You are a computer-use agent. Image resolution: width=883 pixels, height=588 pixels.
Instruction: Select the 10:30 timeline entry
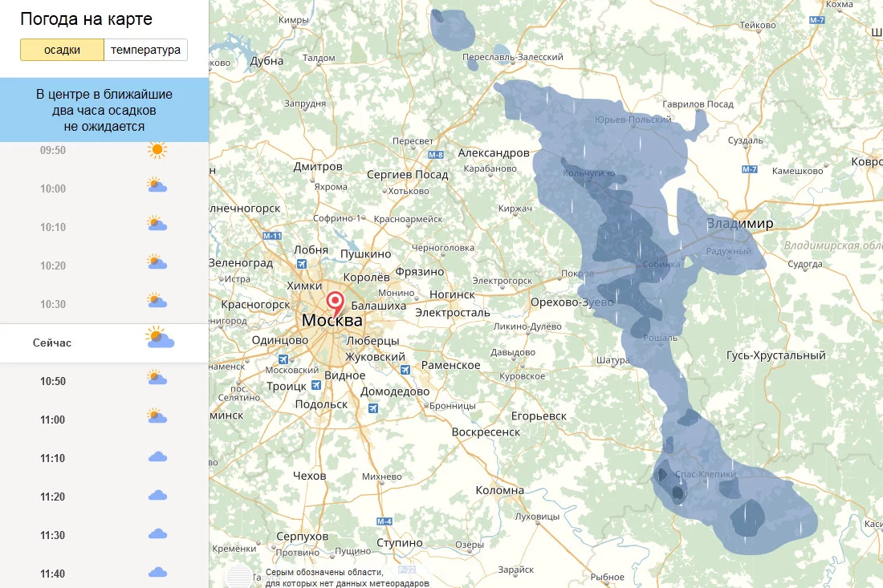[104, 304]
